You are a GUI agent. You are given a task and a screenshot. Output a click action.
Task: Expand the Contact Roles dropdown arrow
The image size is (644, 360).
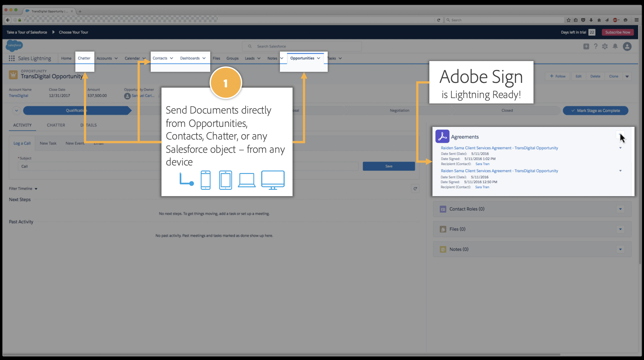pos(620,209)
